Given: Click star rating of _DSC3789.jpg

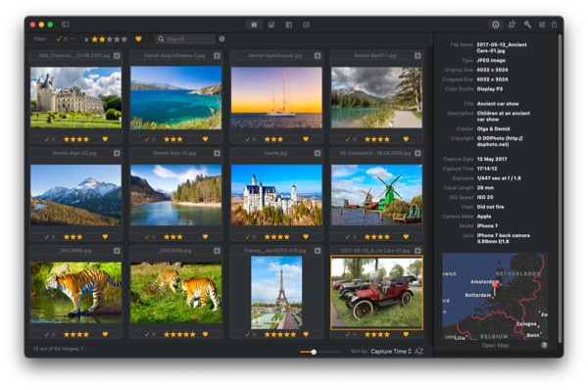Looking at the screenshot, I should click(179, 334).
